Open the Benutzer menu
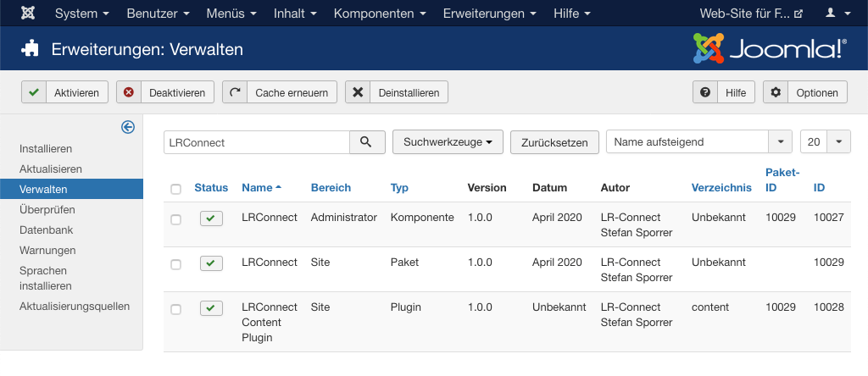 click(159, 14)
